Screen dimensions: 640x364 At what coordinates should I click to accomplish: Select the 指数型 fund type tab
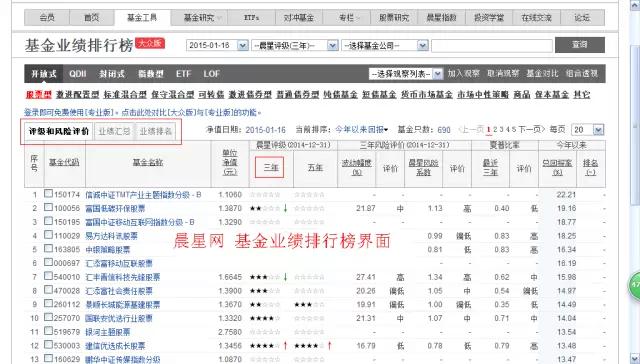[x=151, y=74]
